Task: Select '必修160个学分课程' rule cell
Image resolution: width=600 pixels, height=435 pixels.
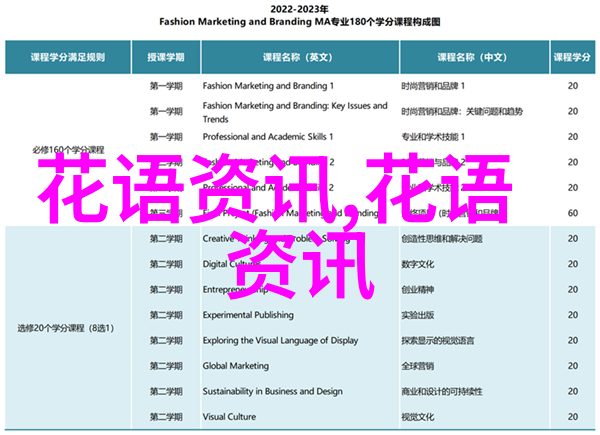Action: 68,150
